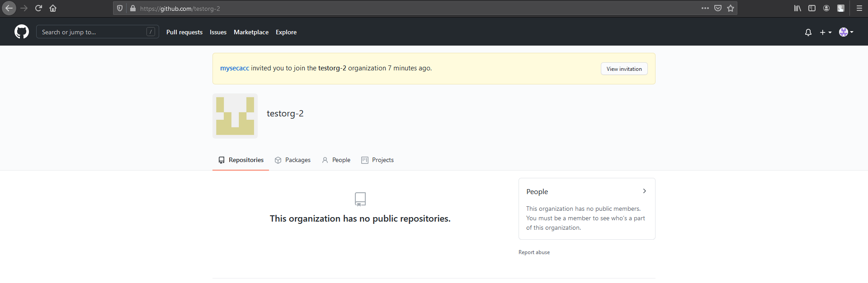The height and width of the screenshot is (283, 868).
Task: Focus the Search or jump to field
Action: tap(93, 32)
